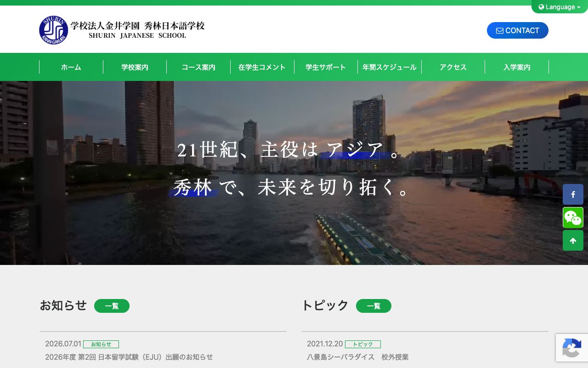
Task: Click the CONTACT button
Action: point(518,30)
